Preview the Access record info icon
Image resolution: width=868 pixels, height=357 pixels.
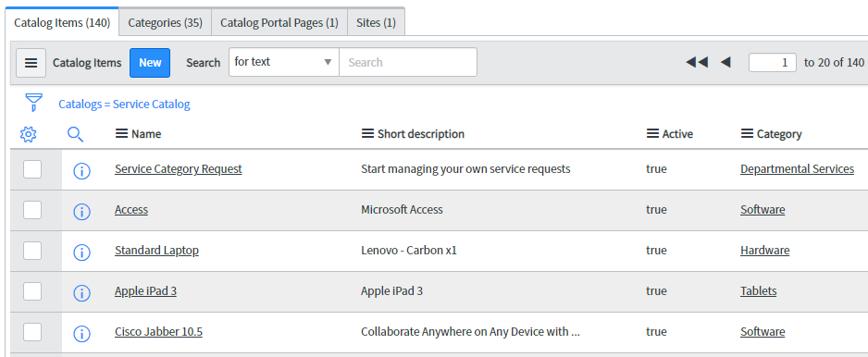pos(82,212)
